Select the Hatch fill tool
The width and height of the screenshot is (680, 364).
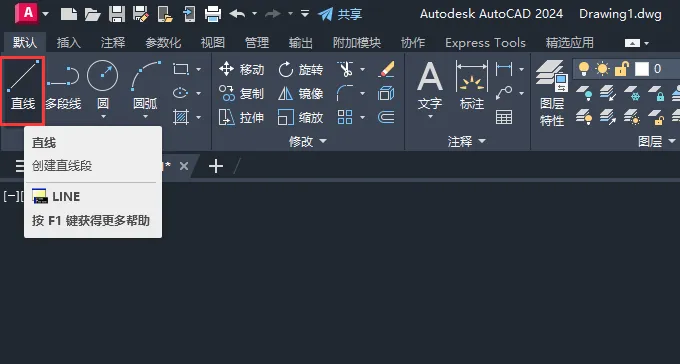[x=181, y=117]
